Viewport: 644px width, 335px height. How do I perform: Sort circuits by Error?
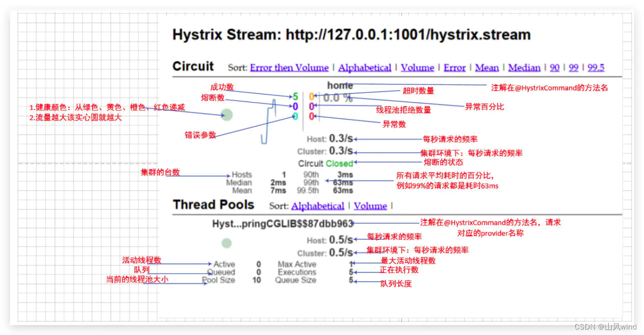454,67
